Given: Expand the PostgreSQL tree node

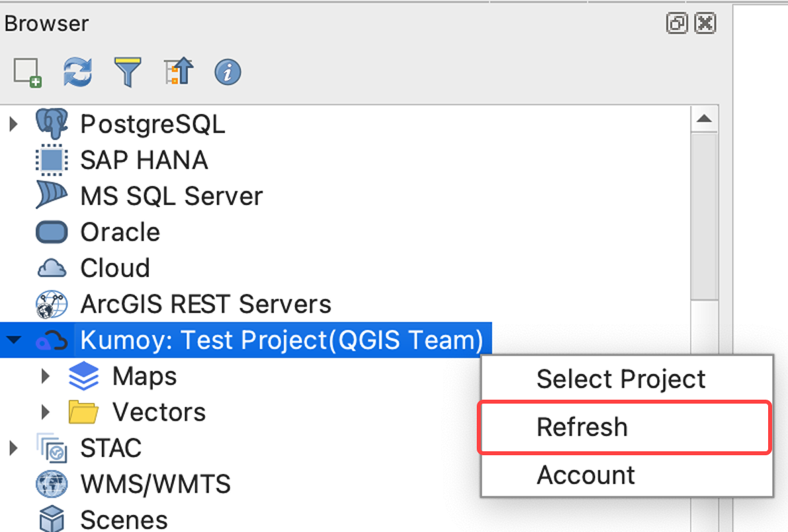Looking at the screenshot, I should pyautogui.click(x=13, y=123).
